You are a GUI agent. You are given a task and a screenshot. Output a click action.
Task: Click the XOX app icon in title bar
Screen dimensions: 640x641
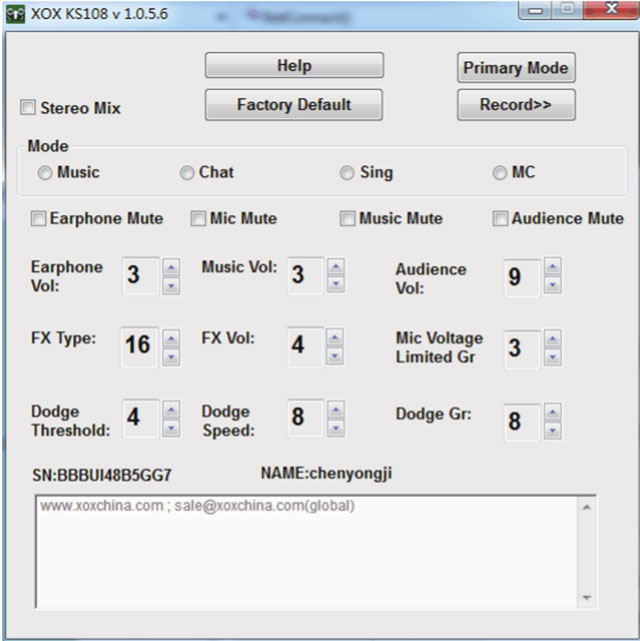click(x=16, y=14)
